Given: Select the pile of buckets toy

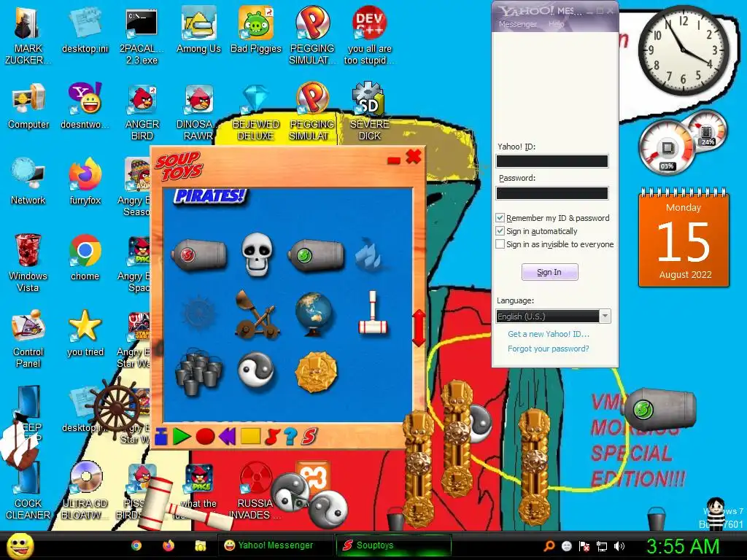Looking at the screenshot, I should [x=198, y=371].
